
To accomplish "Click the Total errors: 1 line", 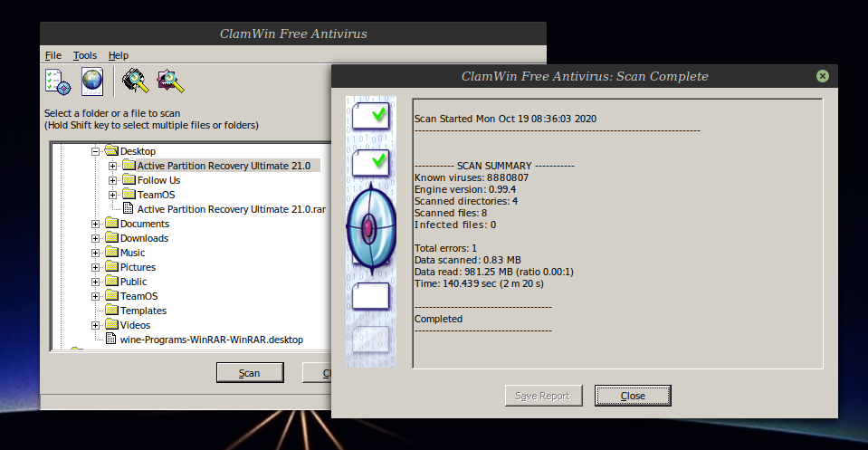I will pos(445,248).
